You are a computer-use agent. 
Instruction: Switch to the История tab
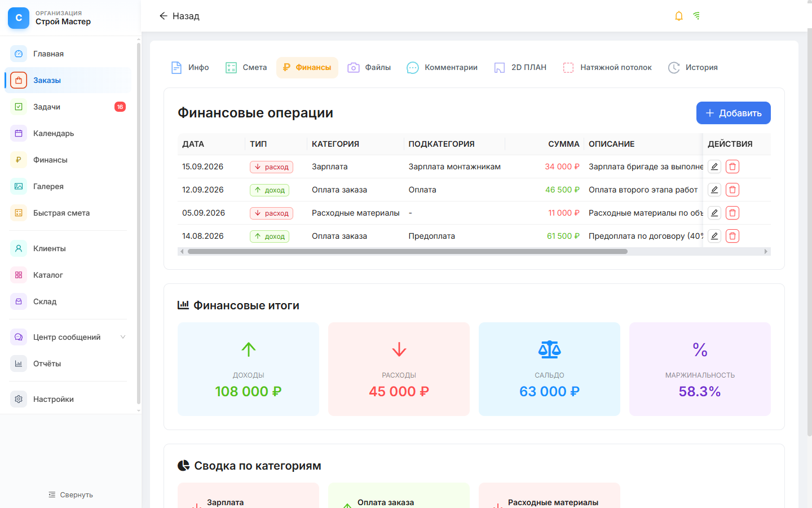point(693,67)
